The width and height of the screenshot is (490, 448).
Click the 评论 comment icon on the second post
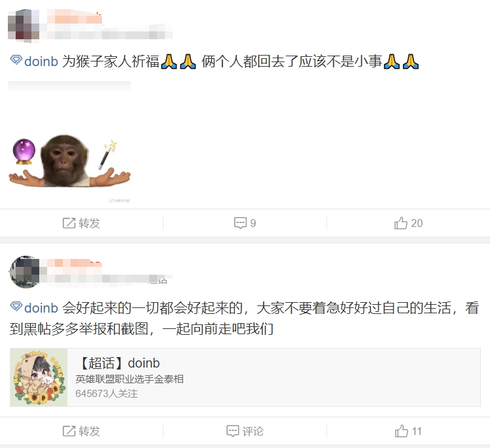232,431
